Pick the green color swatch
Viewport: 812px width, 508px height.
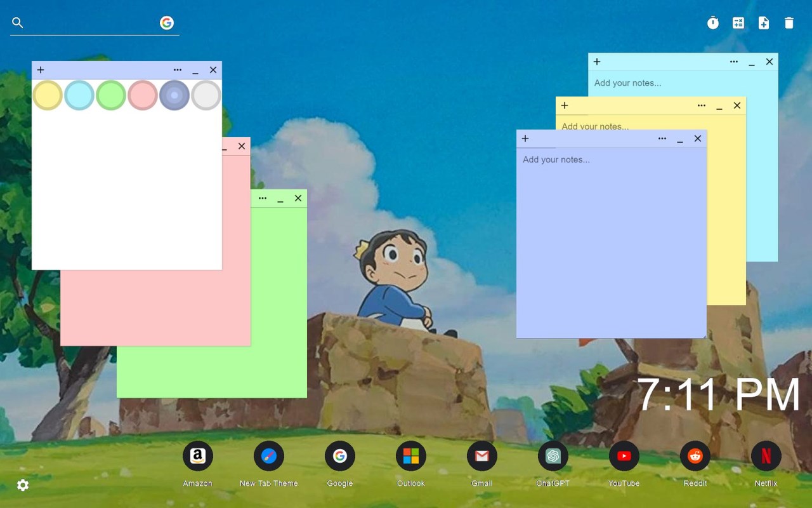tap(111, 95)
